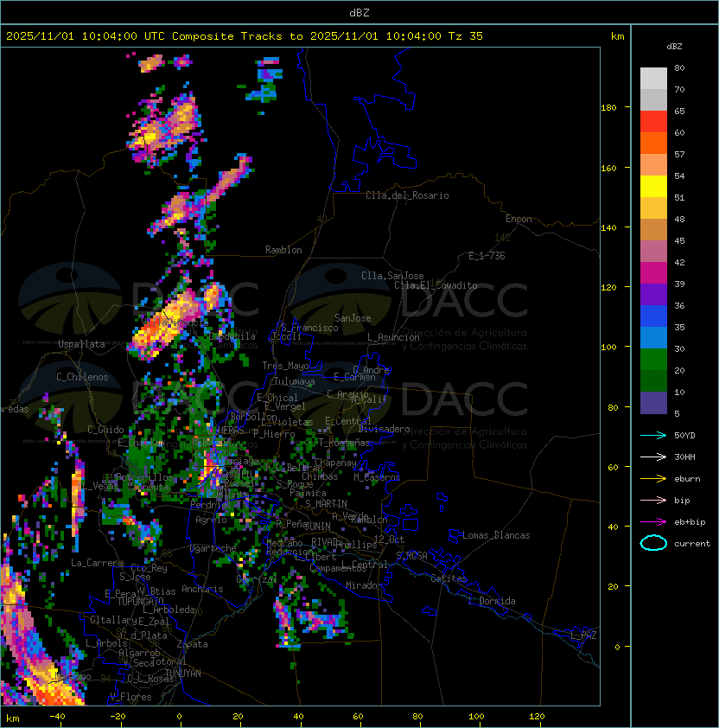This screenshot has width=719, height=728.
Task: Click the magenta eb+bip arrow in legend
Action: pyautogui.click(x=653, y=522)
